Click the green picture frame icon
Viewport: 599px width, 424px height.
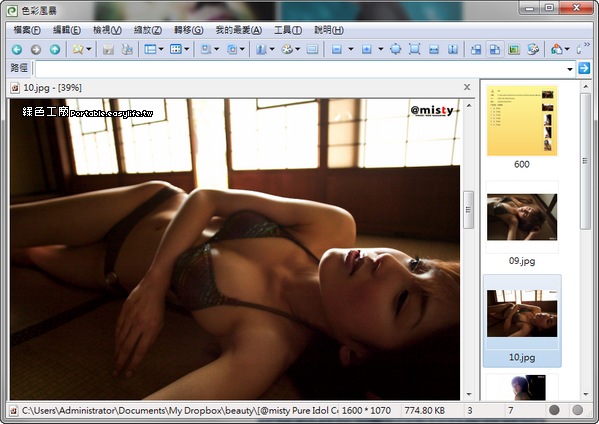tap(514, 49)
